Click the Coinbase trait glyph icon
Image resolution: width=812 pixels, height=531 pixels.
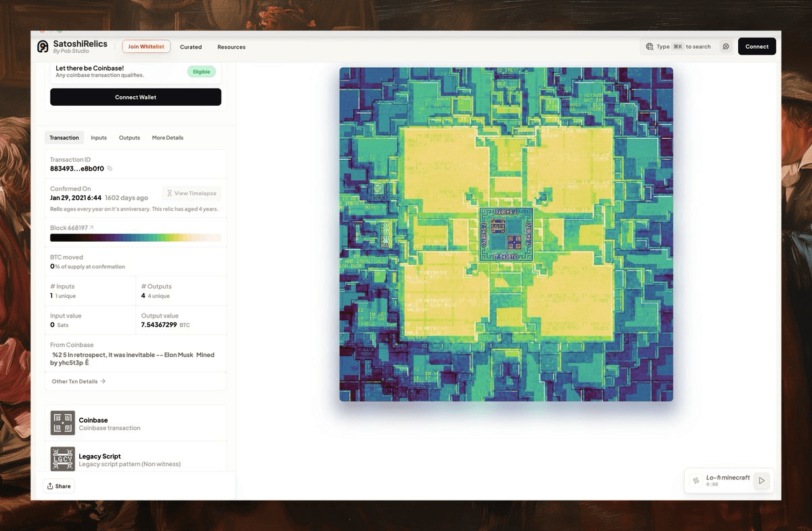[62, 423]
